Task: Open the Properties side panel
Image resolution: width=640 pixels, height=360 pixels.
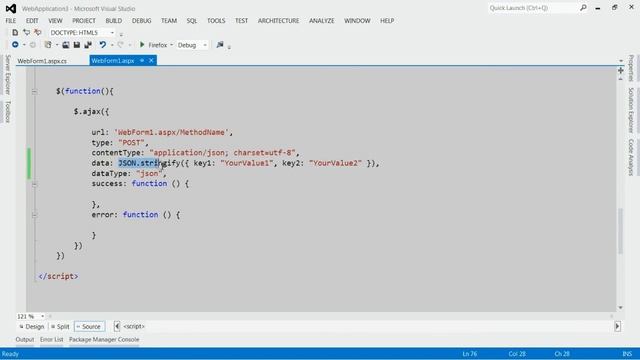Action: click(631, 68)
